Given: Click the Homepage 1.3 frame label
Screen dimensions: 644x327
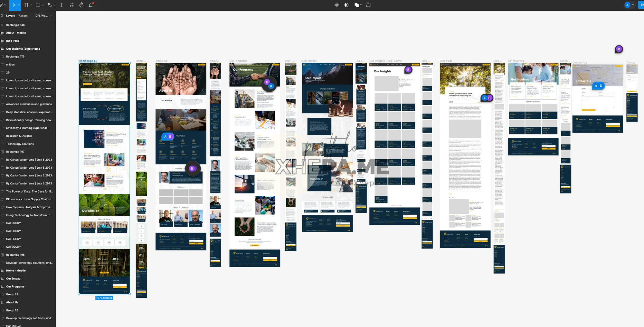Looking at the screenshot, I should 88,61.
